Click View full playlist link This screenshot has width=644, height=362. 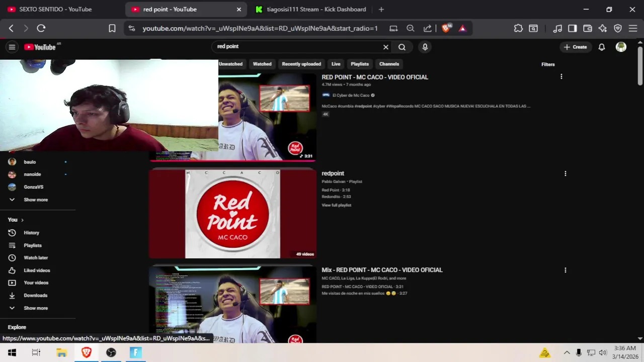click(337, 205)
